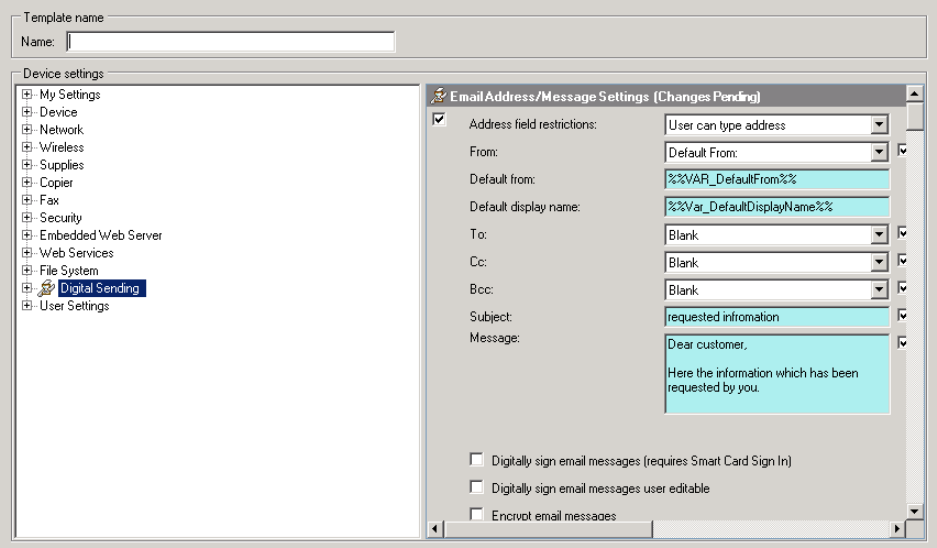Viewport: 937px width, 548px height.
Task: Open the Address field restrictions dropdown
Action: click(878, 125)
